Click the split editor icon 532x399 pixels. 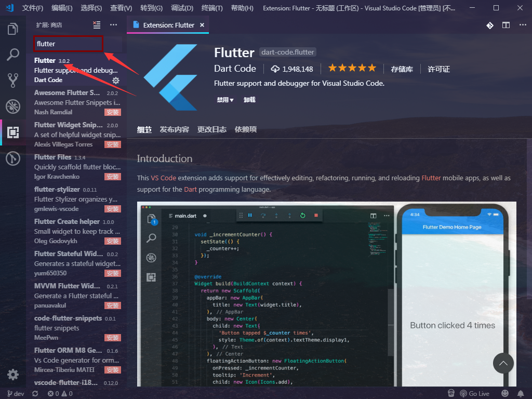tap(506, 25)
